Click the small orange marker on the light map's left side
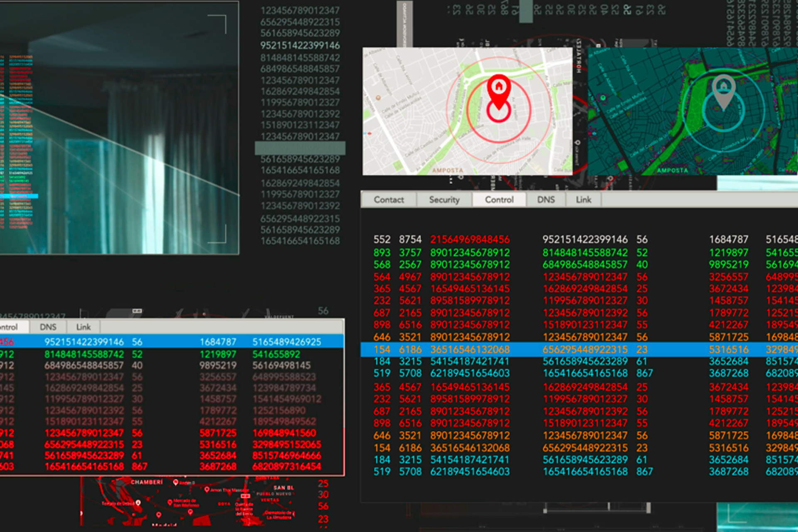Image resolution: width=798 pixels, height=532 pixels. (378, 98)
